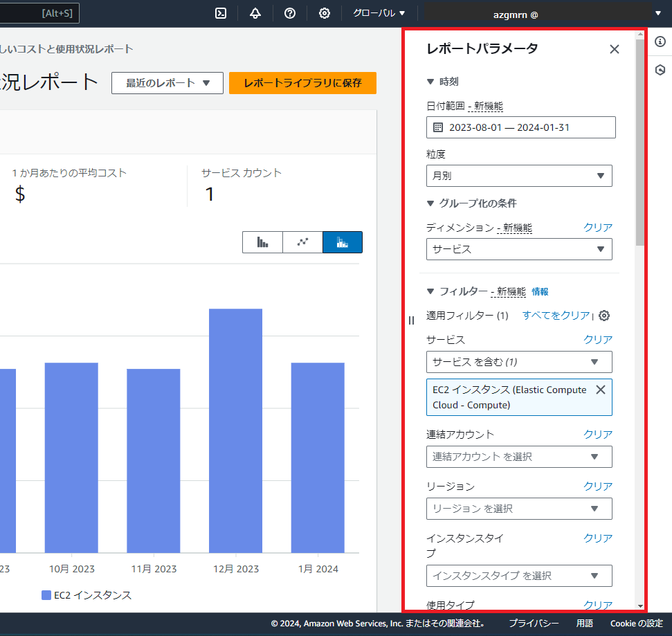This screenshot has height=636, width=672.
Task: Remove the EC2 インスタンス service filter chip
Action: click(600, 390)
